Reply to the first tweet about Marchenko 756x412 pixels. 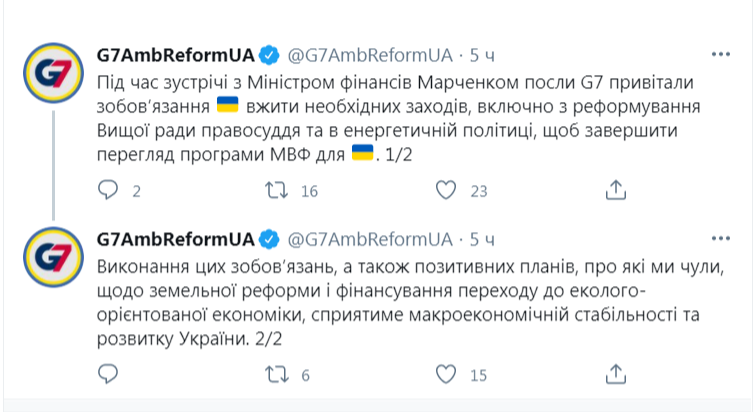(108, 190)
